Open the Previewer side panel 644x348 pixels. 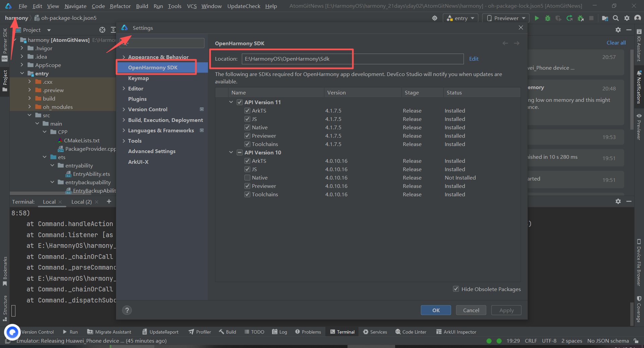(x=639, y=127)
